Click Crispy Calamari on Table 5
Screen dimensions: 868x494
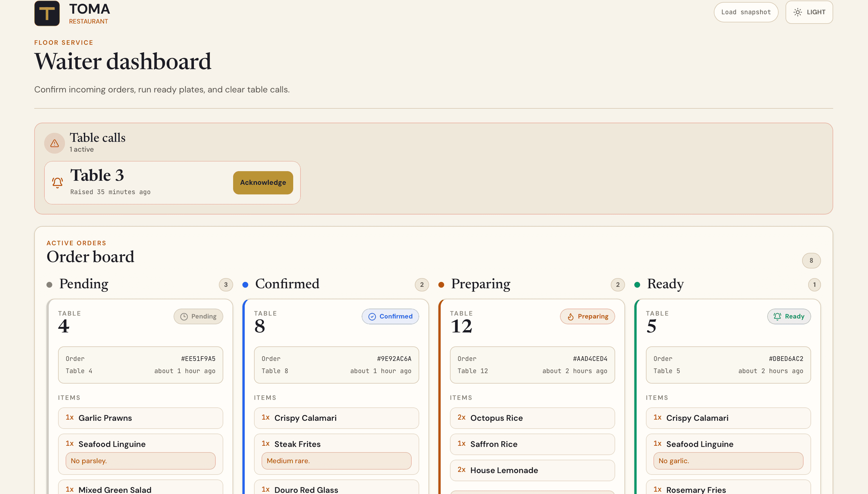(728, 418)
